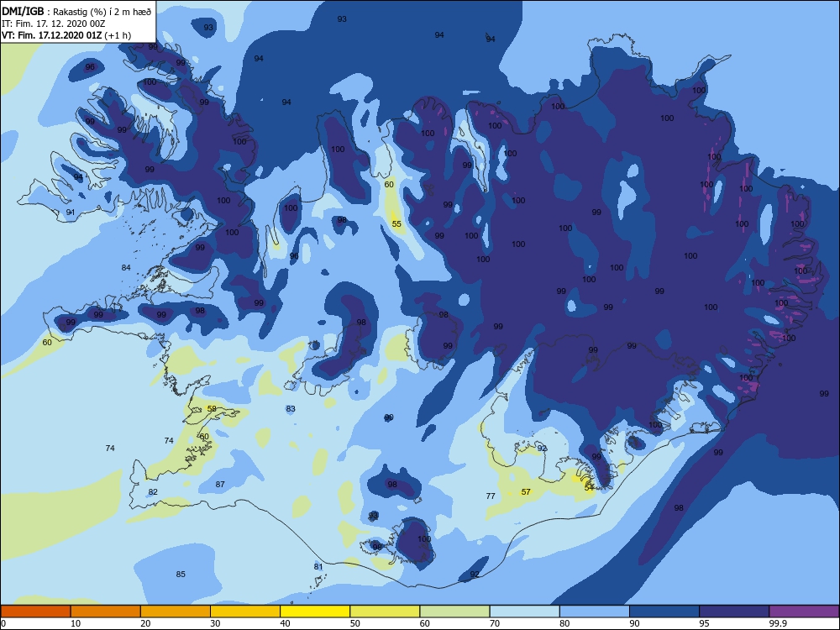This screenshot has width=840, height=630.
Task: Click the humidity value 77 on the map
Action: coord(491,496)
